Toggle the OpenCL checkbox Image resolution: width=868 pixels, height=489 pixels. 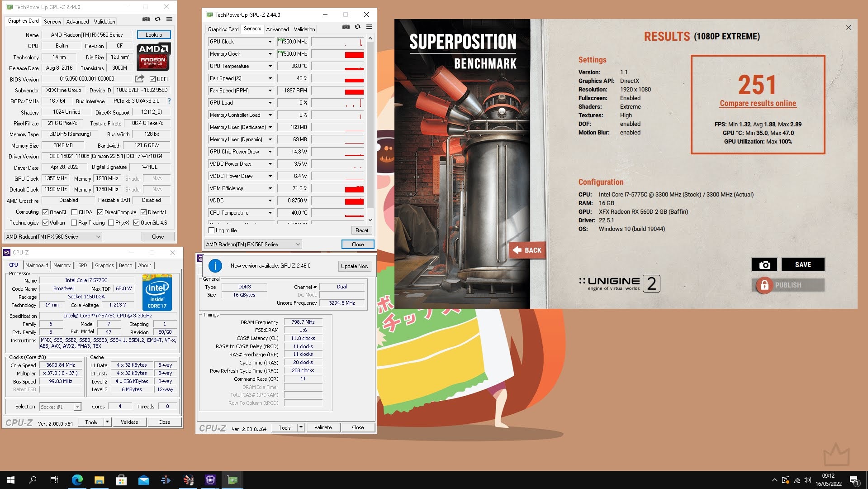pos(45,212)
